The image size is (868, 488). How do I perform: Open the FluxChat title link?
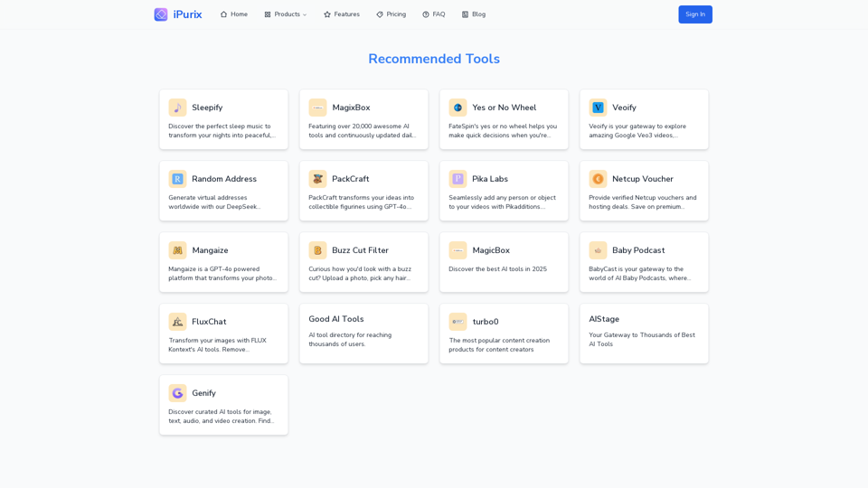click(x=209, y=322)
